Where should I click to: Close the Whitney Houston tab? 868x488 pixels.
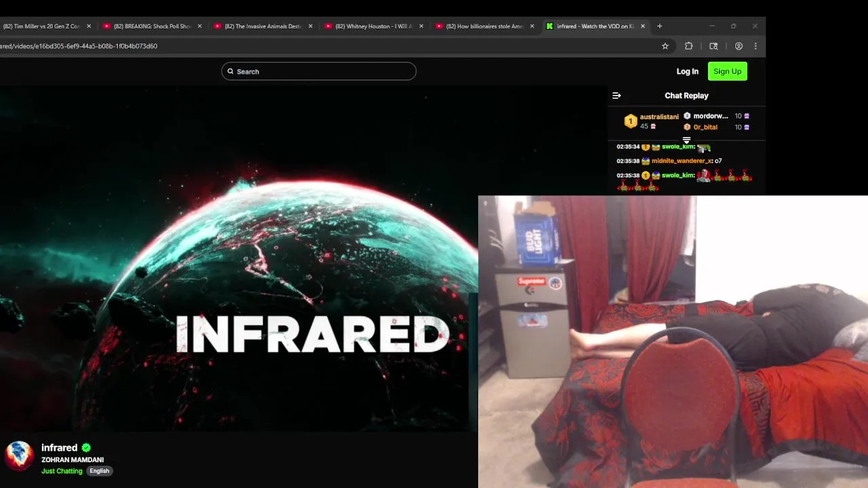click(421, 26)
